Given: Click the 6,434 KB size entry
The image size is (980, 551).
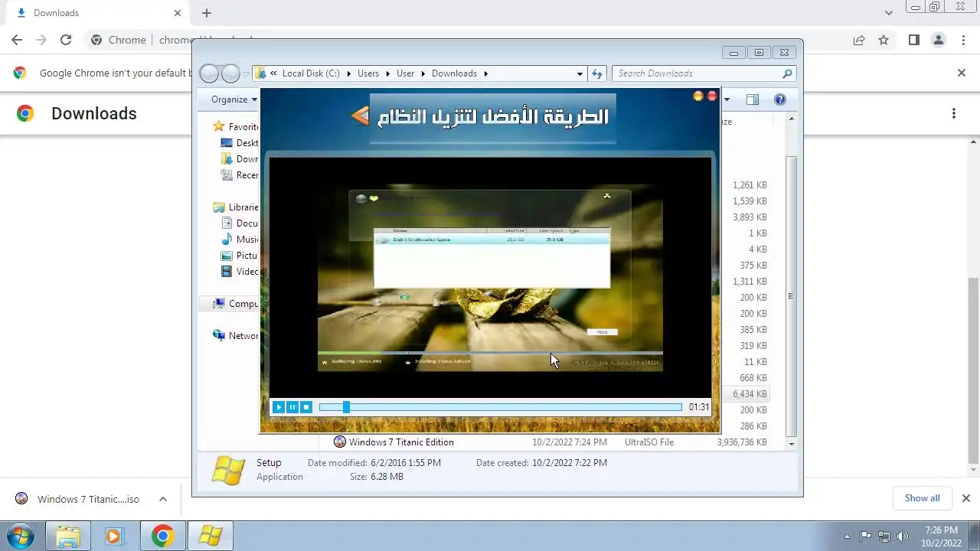Looking at the screenshot, I should coord(750,394).
